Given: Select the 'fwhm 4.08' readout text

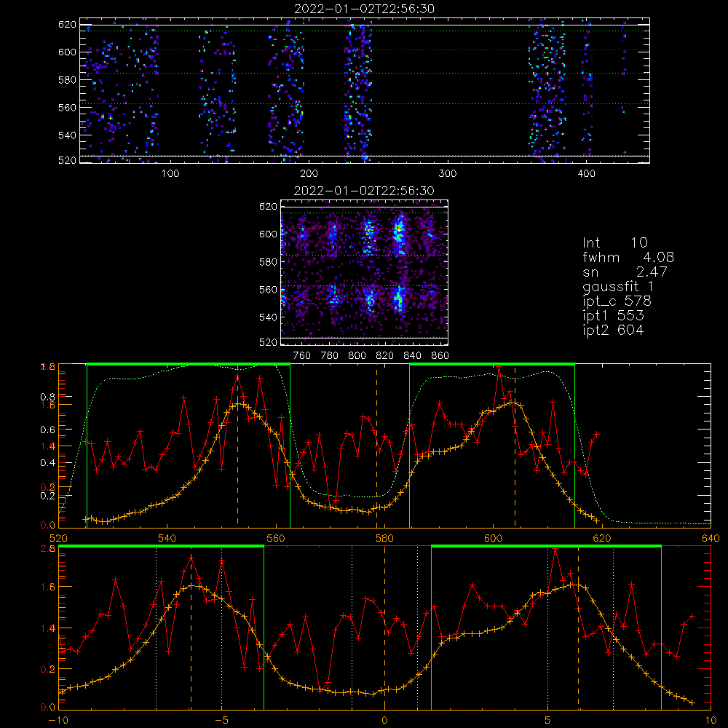Looking at the screenshot, I should pos(628,257).
